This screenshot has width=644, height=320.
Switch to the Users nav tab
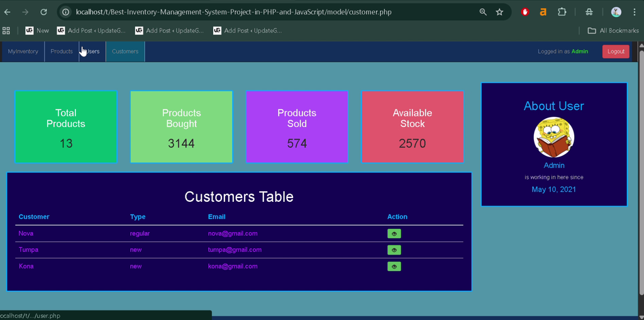92,52
